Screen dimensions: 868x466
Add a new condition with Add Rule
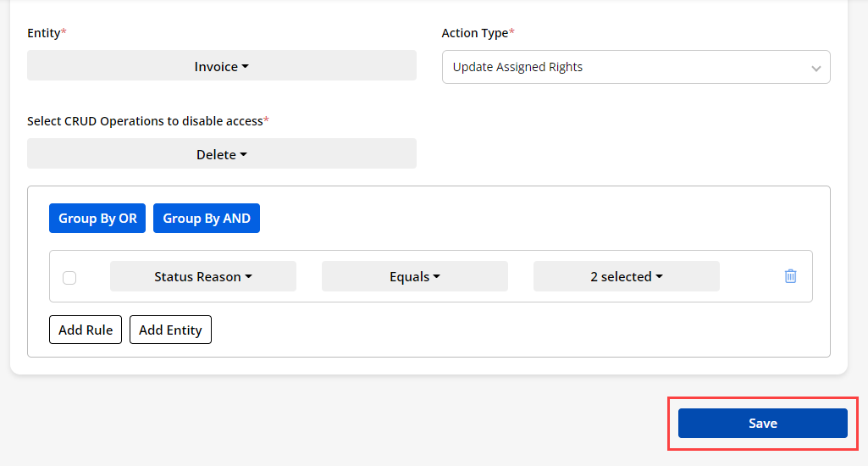(86, 330)
